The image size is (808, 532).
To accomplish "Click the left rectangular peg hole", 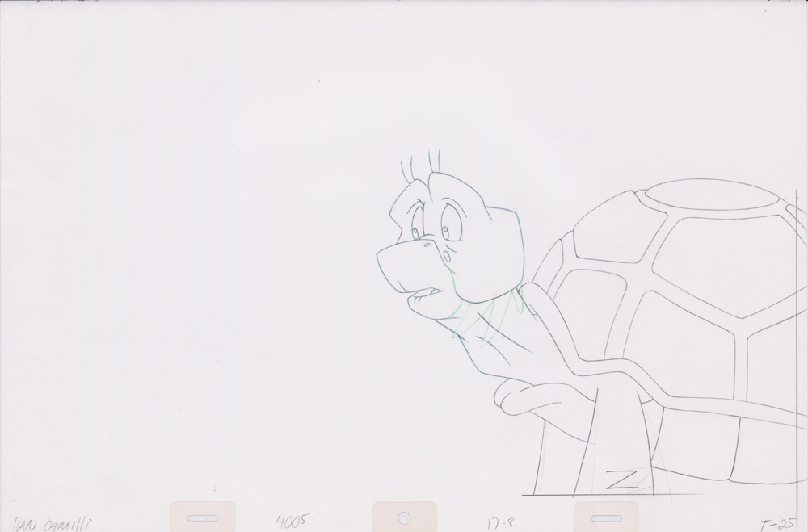I will coord(203,517).
